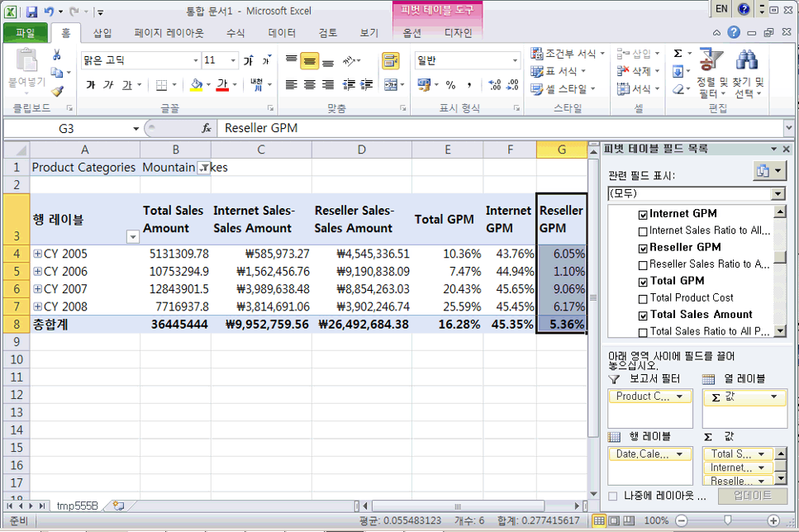The height and width of the screenshot is (532, 799).
Task: Apply percent style format
Action: (x=450, y=85)
